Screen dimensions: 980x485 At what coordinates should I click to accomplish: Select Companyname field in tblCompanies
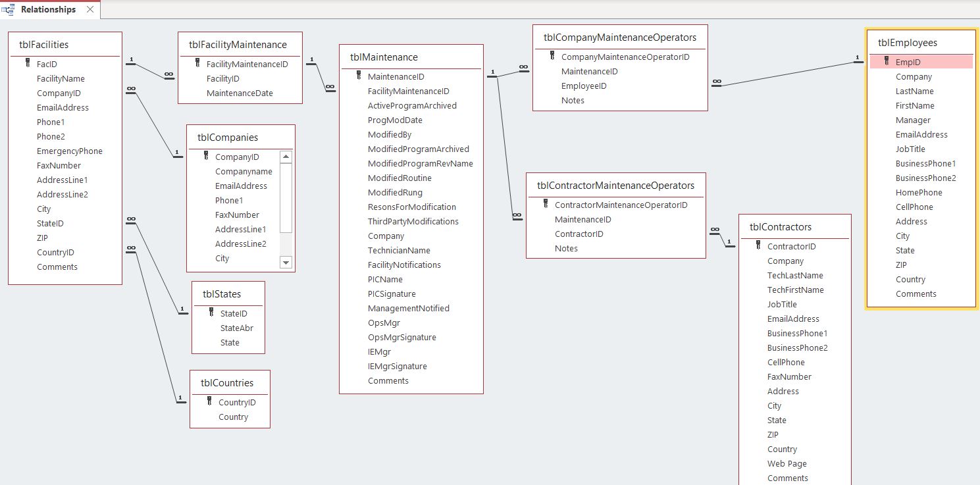click(244, 171)
